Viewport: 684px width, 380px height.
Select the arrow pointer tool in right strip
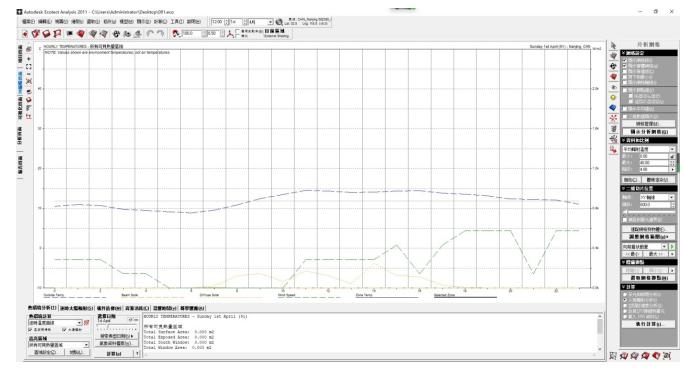613,45
